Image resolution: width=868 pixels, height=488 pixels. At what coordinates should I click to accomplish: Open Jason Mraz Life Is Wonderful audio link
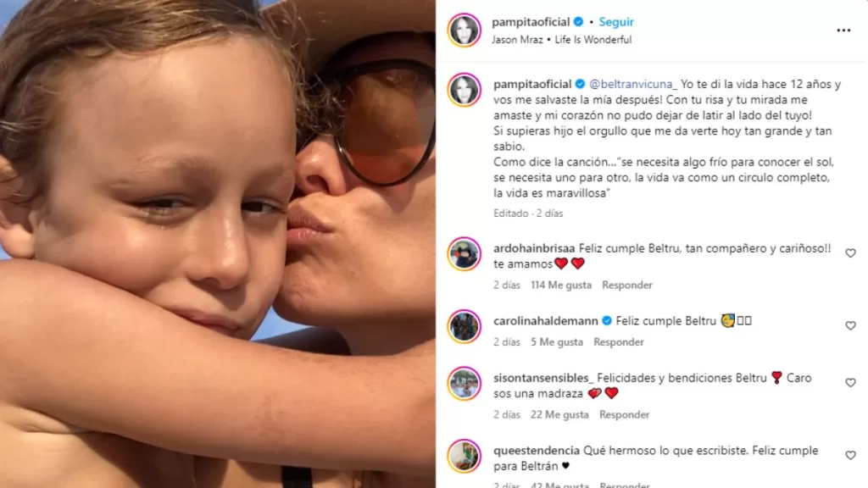coord(561,40)
